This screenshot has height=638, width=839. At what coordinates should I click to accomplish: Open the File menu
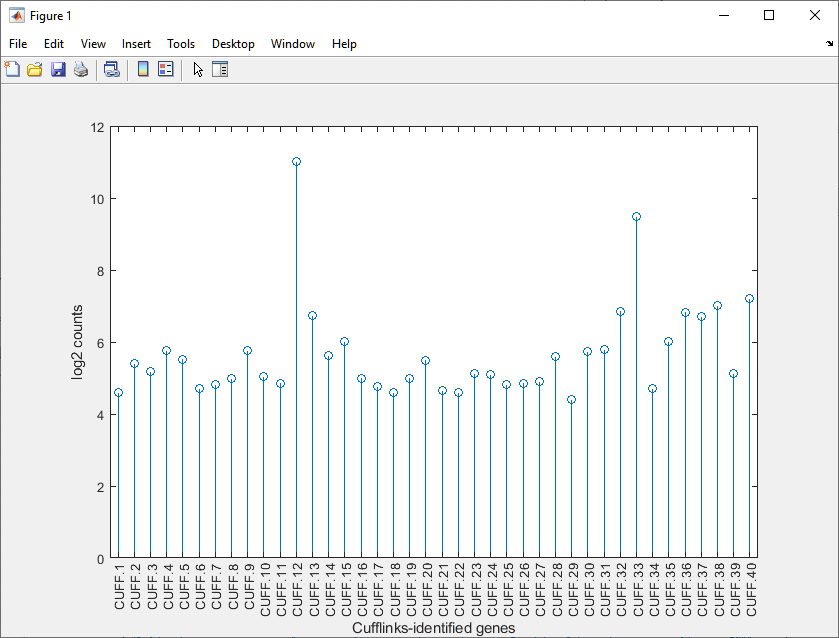[18, 44]
